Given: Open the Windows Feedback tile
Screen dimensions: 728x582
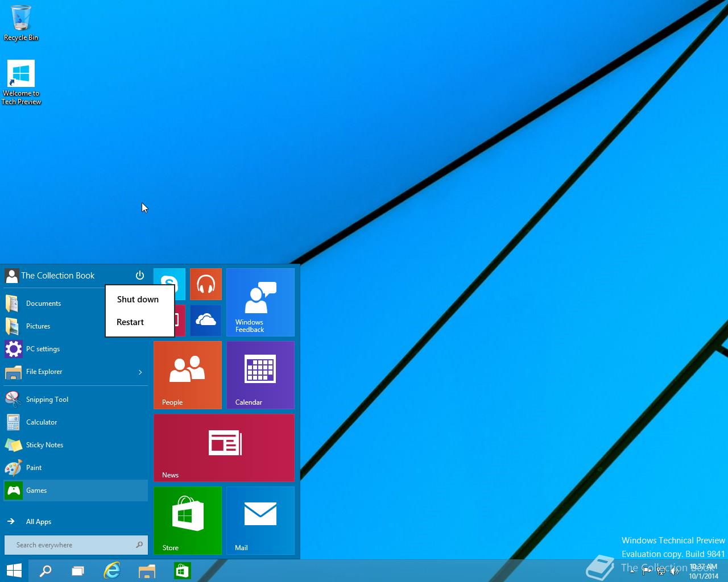Looking at the screenshot, I should 260,302.
